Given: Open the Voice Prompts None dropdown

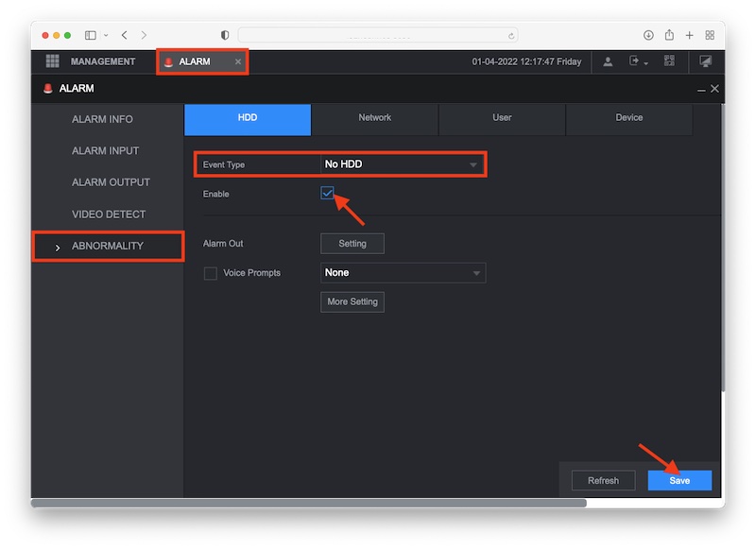Looking at the screenshot, I should point(403,273).
